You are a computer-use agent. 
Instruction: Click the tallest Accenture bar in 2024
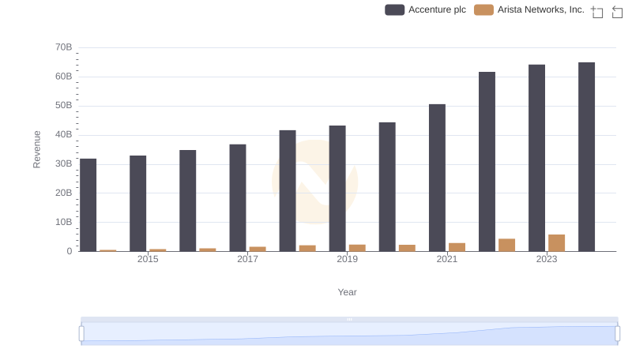[586, 157]
